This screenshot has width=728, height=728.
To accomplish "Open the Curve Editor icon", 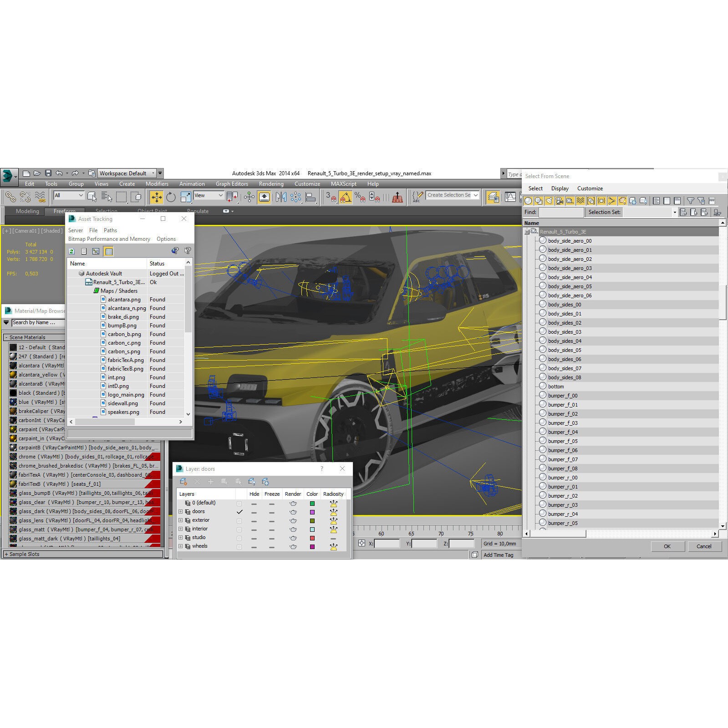I will pos(510,197).
